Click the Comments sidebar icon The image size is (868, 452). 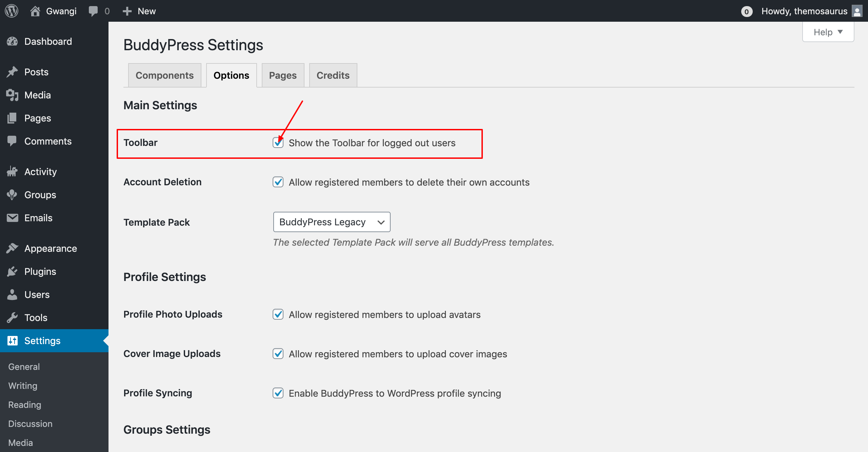coord(12,141)
